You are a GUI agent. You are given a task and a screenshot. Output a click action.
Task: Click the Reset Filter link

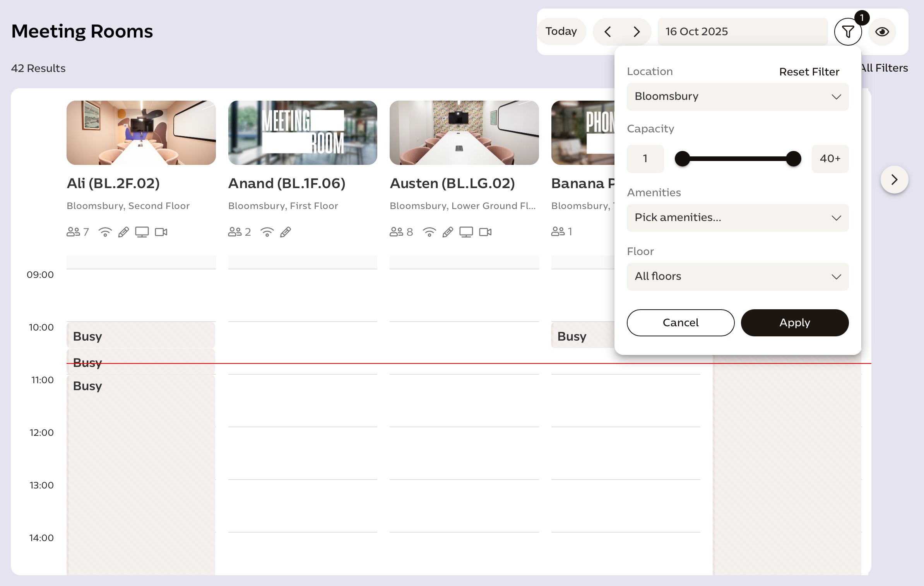(x=809, y=72)
